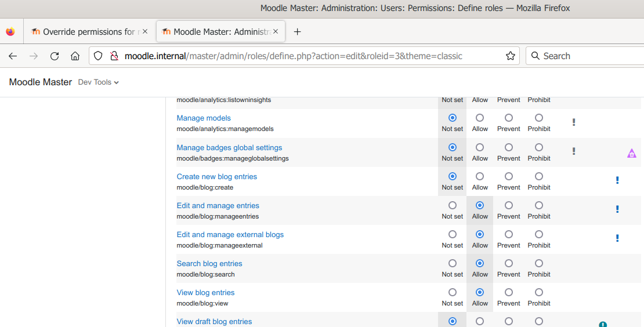Open the Firefox home page

click(75, 56)
